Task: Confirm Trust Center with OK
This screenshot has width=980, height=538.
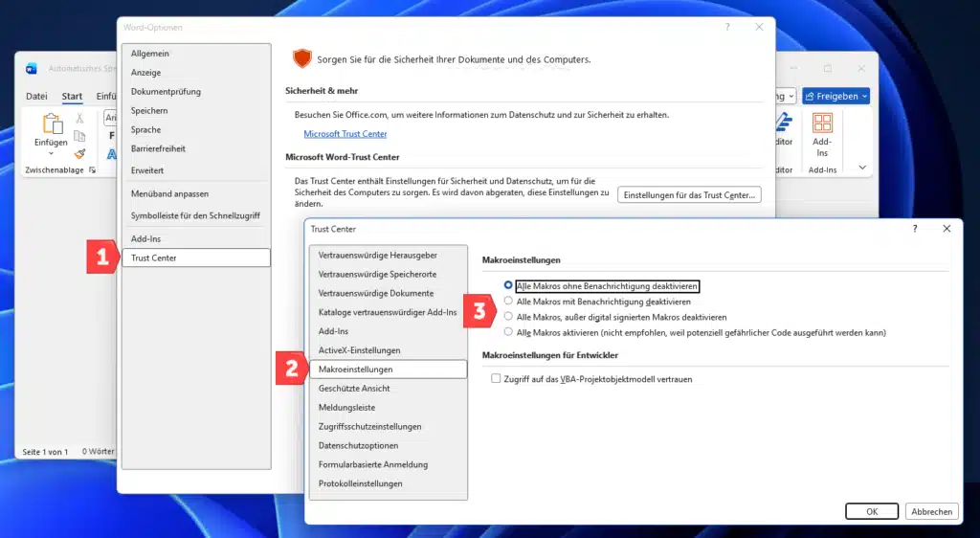Action: pos(872,511)
